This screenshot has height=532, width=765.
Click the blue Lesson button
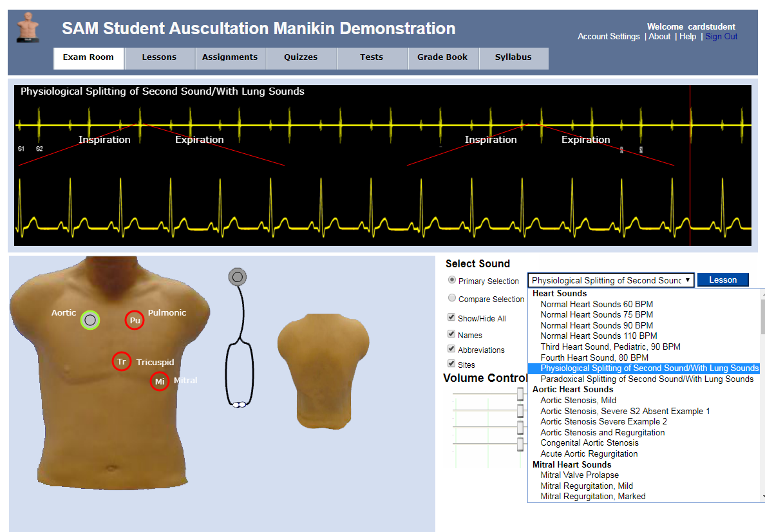point(722,280)
